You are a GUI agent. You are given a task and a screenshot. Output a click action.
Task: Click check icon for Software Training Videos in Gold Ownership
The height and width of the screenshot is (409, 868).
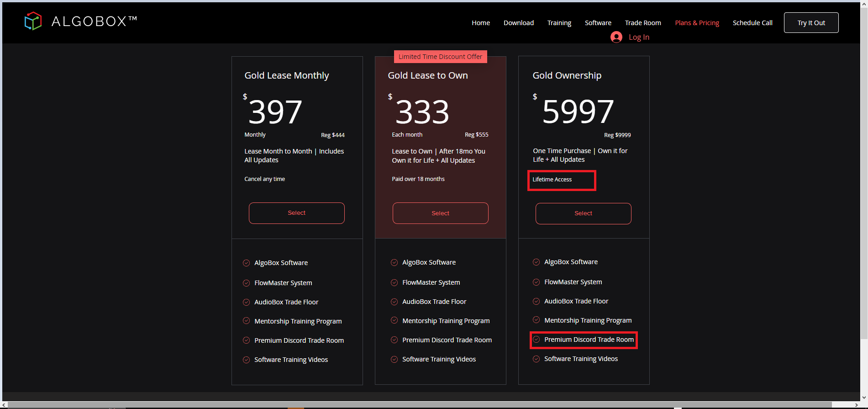[x=537, y=359]
